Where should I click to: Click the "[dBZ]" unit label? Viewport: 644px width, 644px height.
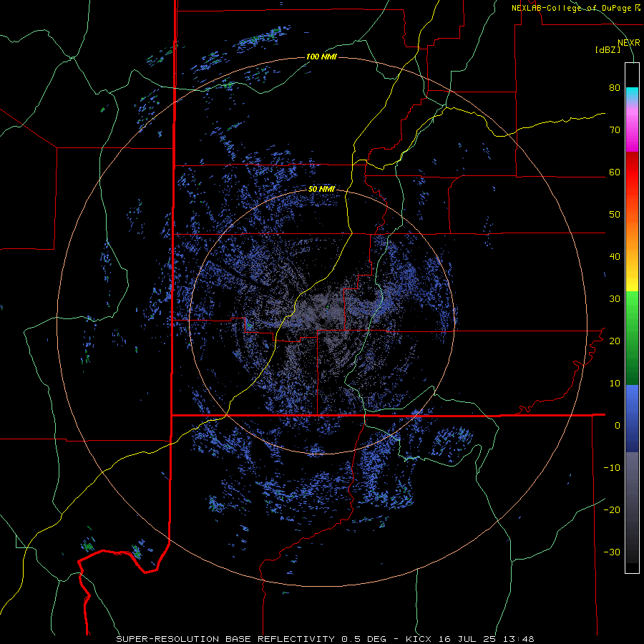[608, 49]
